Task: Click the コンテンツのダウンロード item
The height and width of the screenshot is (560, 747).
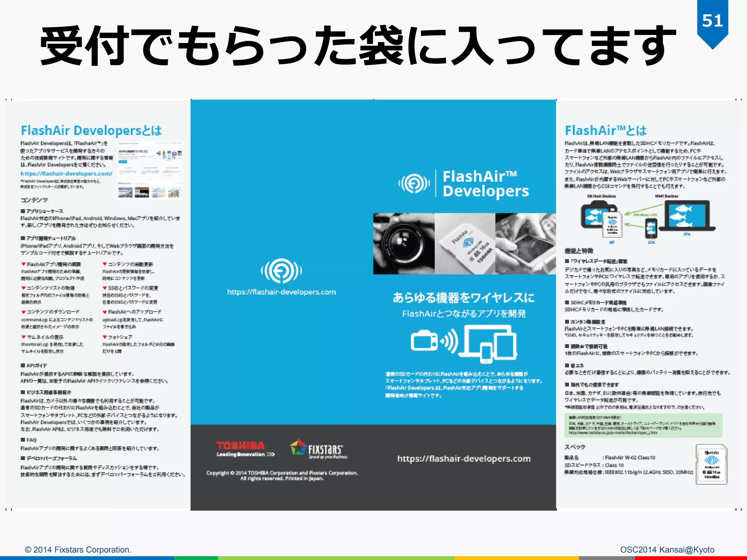Action: 50,312
